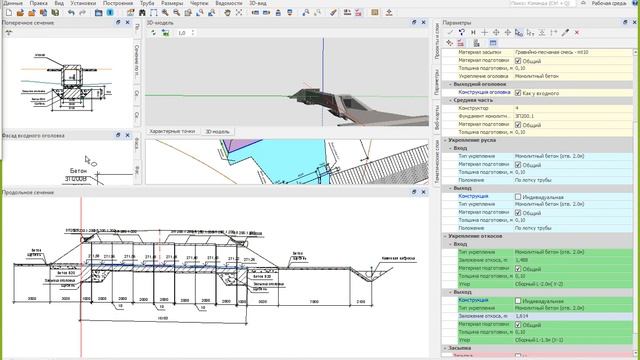The width and height of the screenshot is (640, 360).
Task: Click the upload arrow icon ending main toolbar
Action: click(389, 13)
